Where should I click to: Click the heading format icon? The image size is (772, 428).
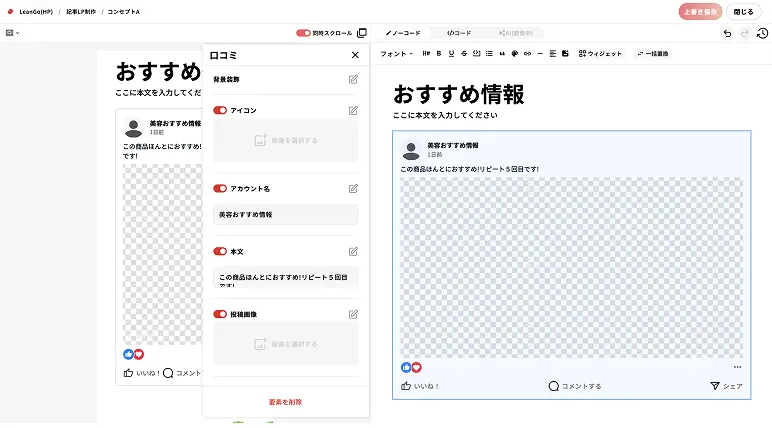pos(426,54)
